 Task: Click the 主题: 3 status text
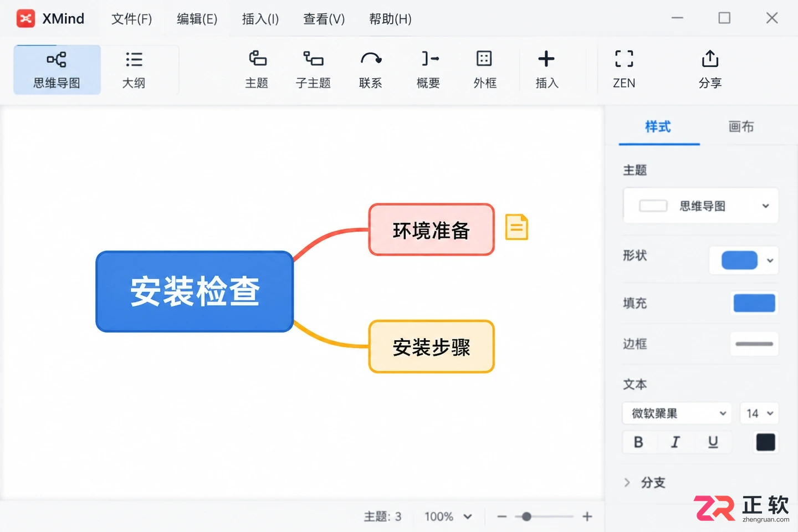pos(382,516)
